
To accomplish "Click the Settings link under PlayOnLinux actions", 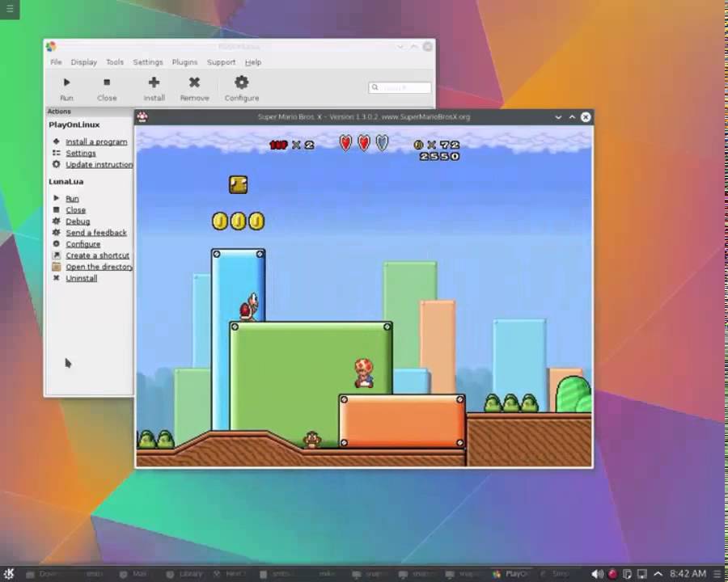I will click(80, 153).
